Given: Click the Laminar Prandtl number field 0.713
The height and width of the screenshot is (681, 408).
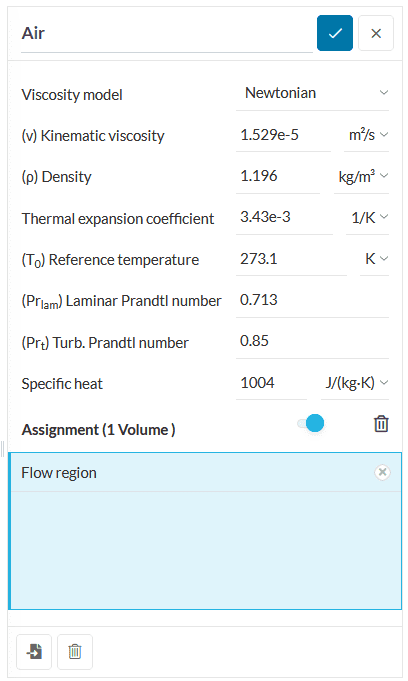Looking at the screenshot, I should point(312,300).
